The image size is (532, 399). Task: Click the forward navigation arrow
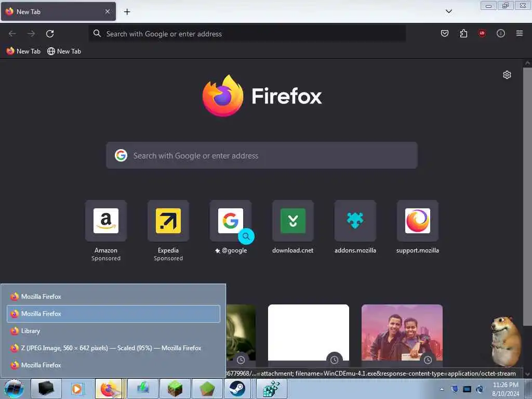pos(31,34)
